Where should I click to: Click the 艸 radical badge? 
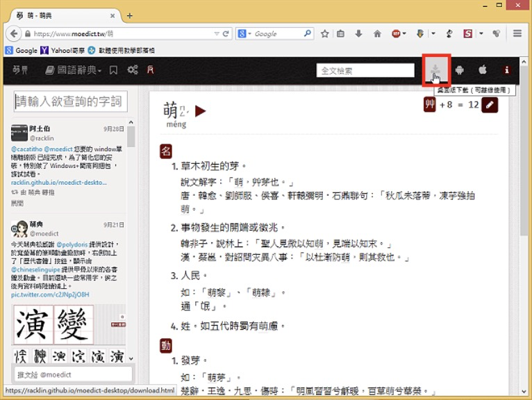point(429,104)
